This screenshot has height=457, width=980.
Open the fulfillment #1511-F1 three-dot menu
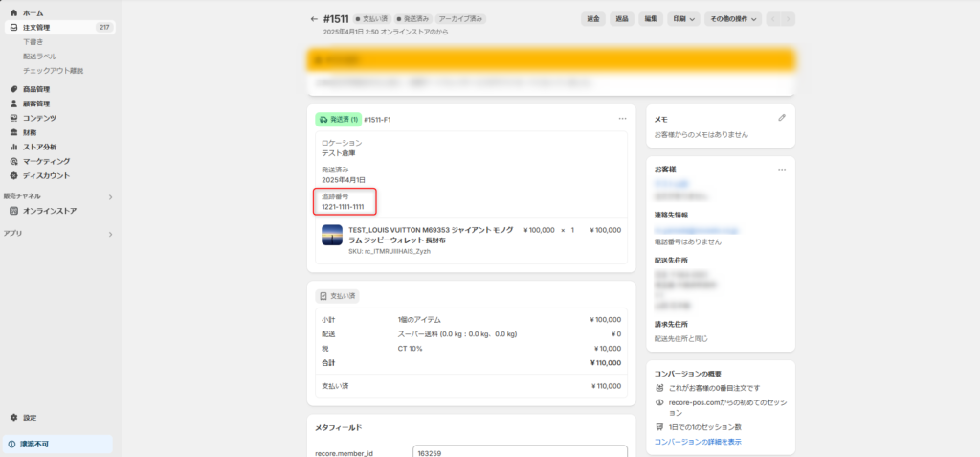click(622, 118)
